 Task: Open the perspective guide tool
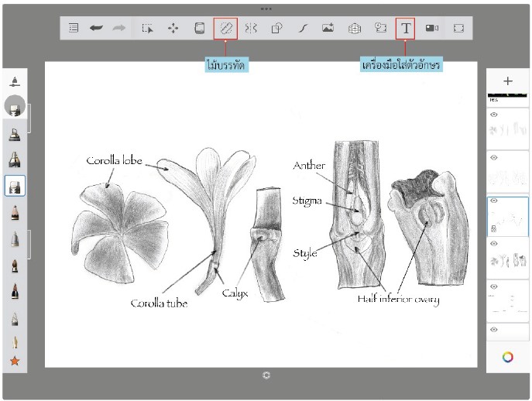[x=355, y=29]
